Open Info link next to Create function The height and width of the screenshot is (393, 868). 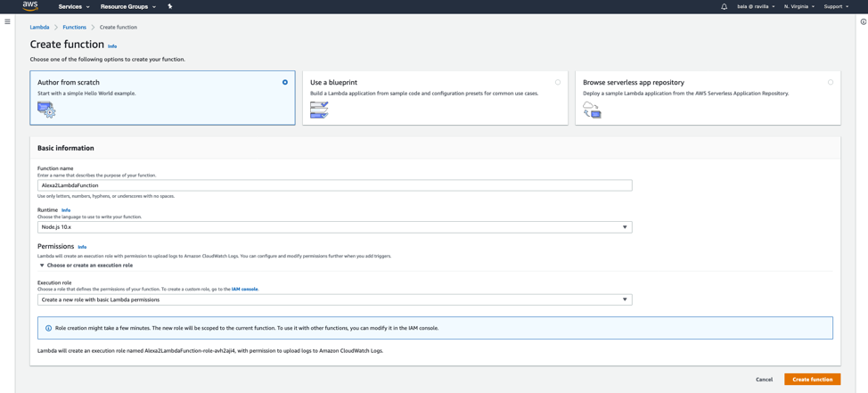(112, 46)
